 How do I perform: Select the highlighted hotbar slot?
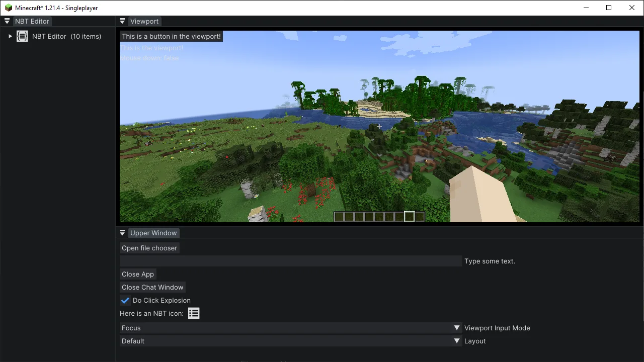(x=409, y=217)
